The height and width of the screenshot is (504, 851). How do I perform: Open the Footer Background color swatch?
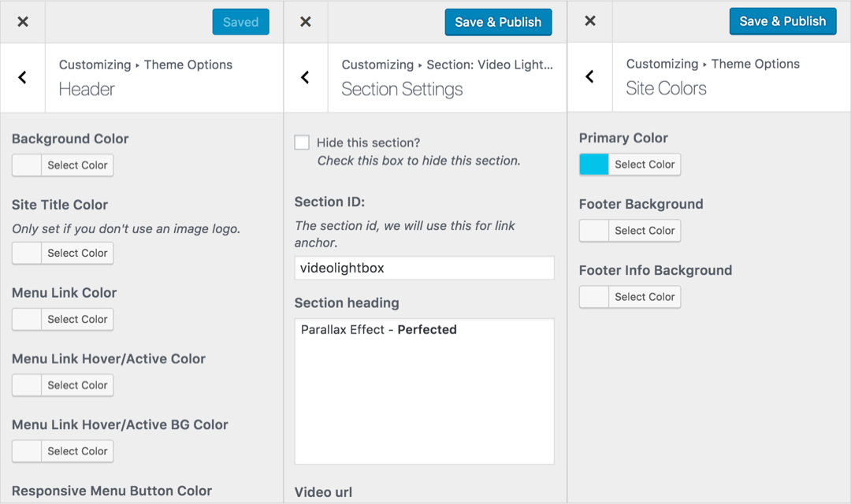pyautogui.click(x=594, y=231)
